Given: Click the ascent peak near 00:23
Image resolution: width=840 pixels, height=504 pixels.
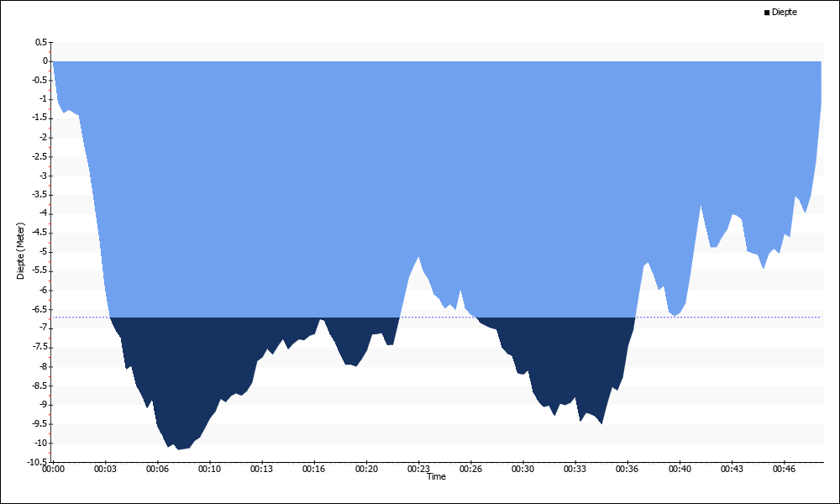Looking at the screenshot, I should click(x=418, y=258).
